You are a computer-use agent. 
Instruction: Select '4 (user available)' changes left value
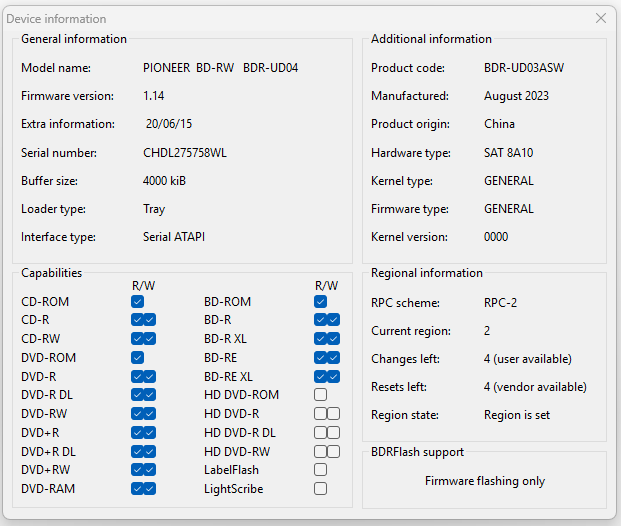click(x=528, y=359)
